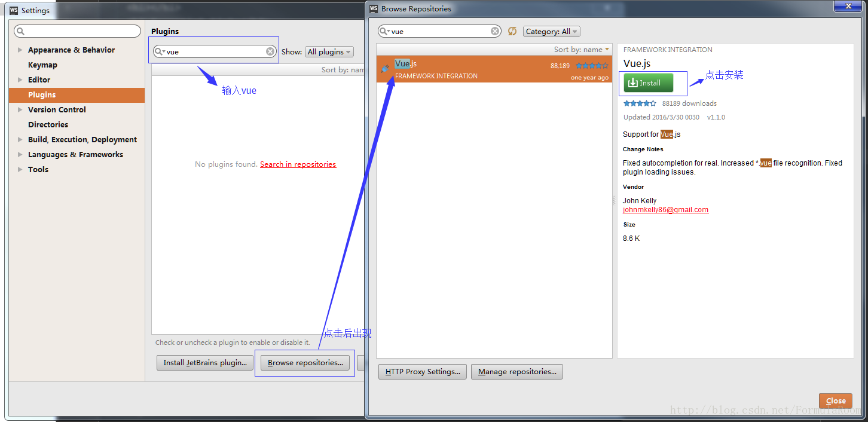Click the johnmkelly86@gmail.com vendor email
The image size is (868, 422).
click(x=665, y=210)
